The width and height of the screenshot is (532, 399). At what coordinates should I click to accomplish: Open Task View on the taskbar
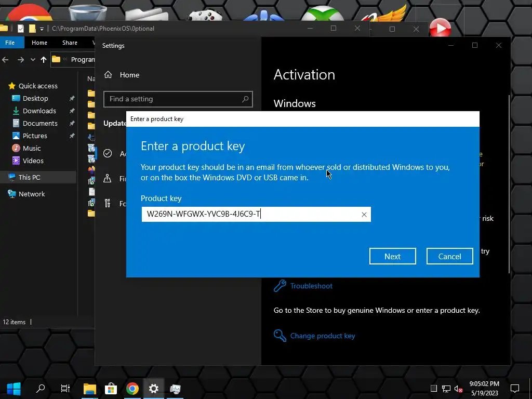pos(65,389)
